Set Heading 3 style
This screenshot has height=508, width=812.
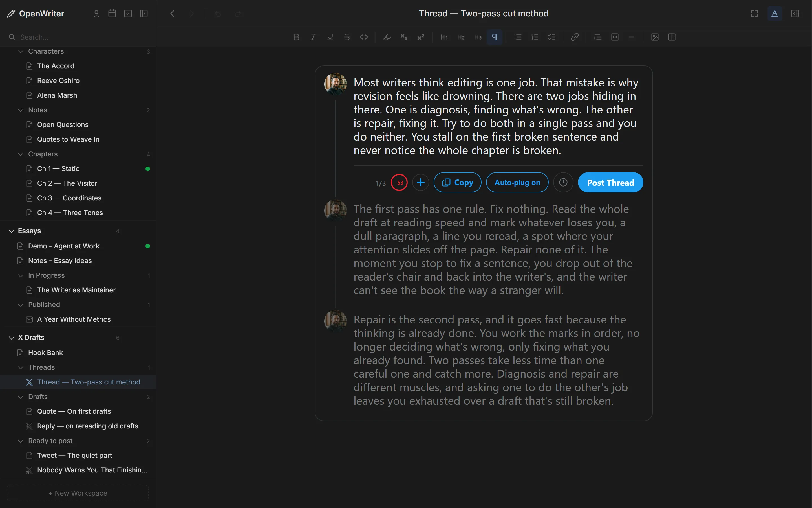(x=478, y=37)
